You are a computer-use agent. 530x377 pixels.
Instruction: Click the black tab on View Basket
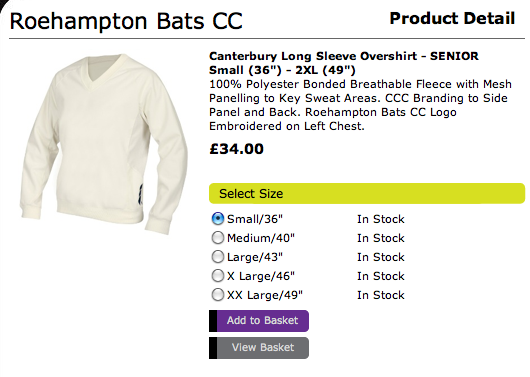pos(213,348)
